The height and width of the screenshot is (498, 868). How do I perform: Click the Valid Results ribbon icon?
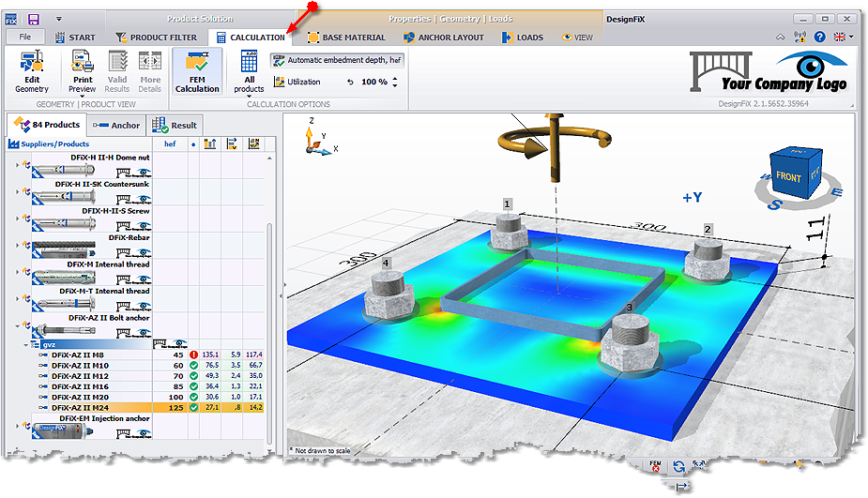tap(117, 61)
